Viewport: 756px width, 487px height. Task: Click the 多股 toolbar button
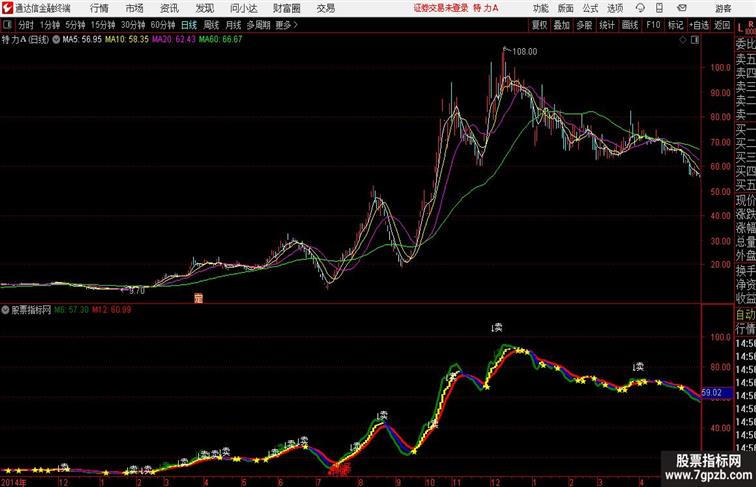(x=584, y=25)
